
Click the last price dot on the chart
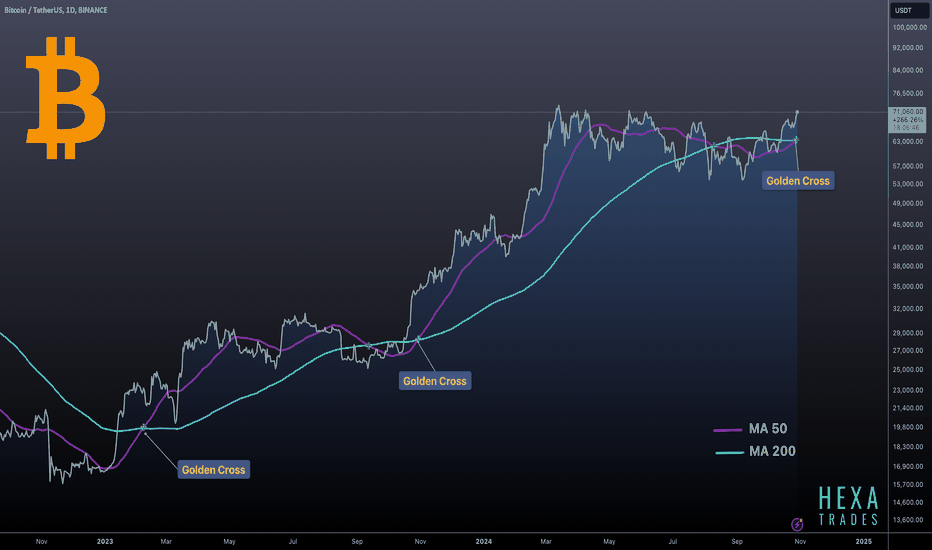click(797, 112)
